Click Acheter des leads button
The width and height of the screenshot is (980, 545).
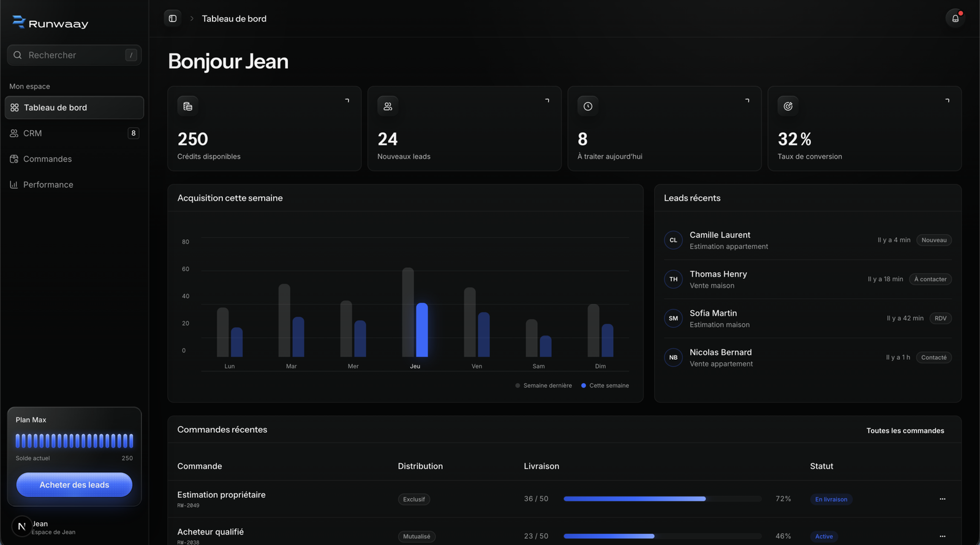74,485
